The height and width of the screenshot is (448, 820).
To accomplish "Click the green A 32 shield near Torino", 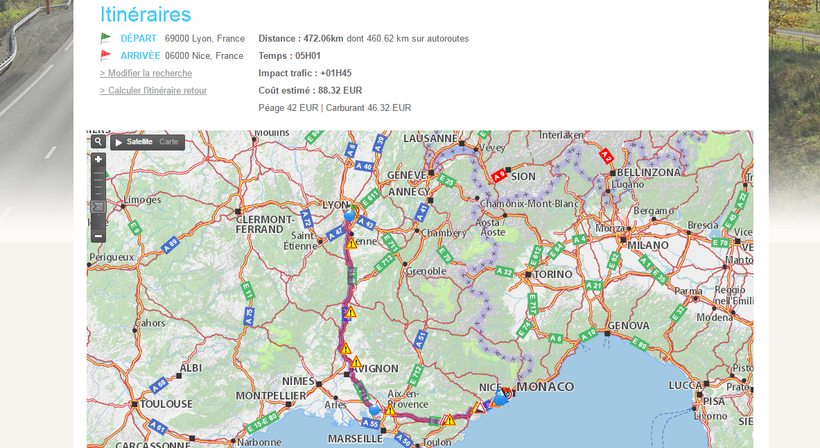I will 504,271.
